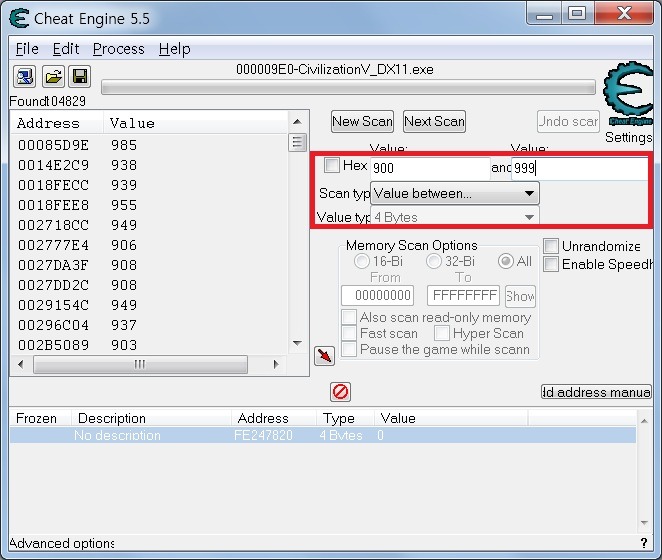This screenshot has height=560, width=662.
Task: Check Pause the game while scanning
Action: (x=349, y=349)
